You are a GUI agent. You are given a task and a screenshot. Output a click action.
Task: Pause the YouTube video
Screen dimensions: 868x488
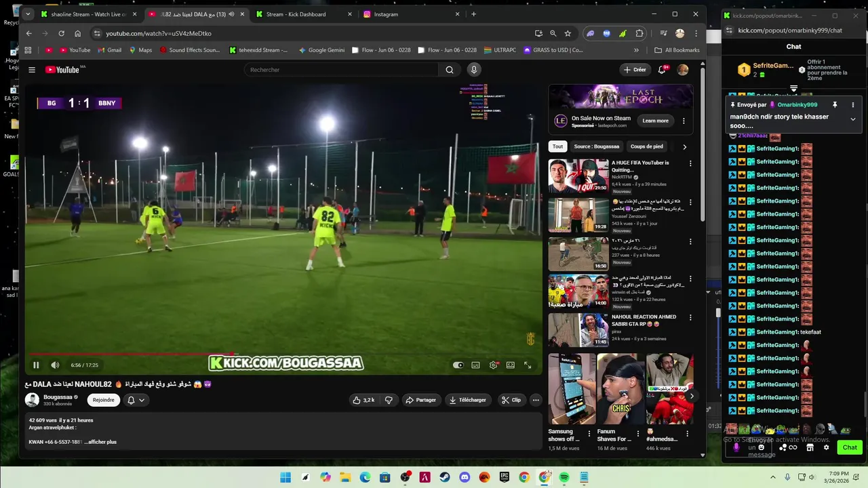tap(36, 365)
